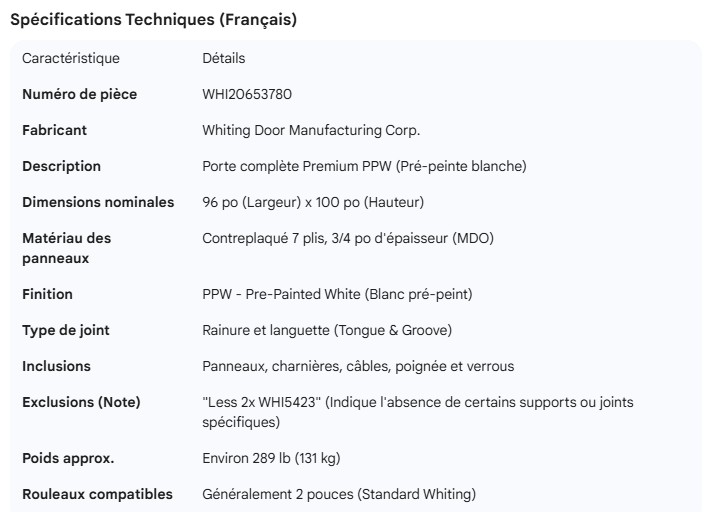The height and width of the screenshot is (516, 711).
Task: Click the Spécifications Techniques (Français) heading
Action: tap(153, 20)
